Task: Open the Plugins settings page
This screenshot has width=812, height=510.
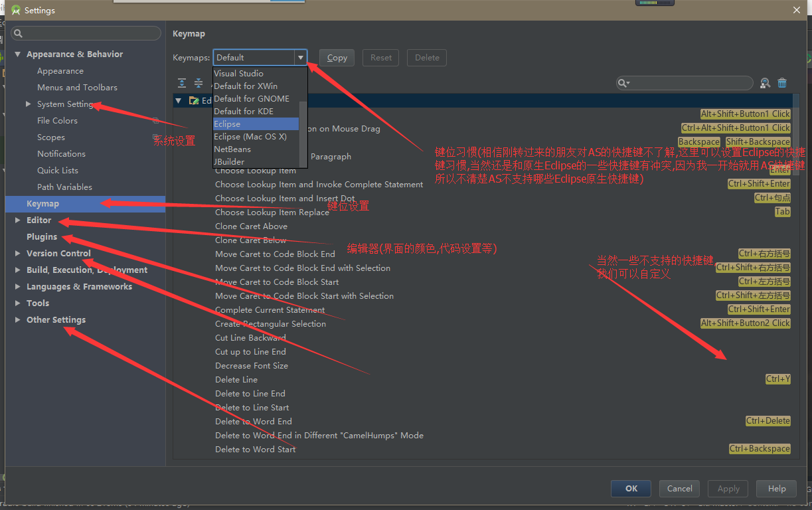Action: tap(42, 237)
